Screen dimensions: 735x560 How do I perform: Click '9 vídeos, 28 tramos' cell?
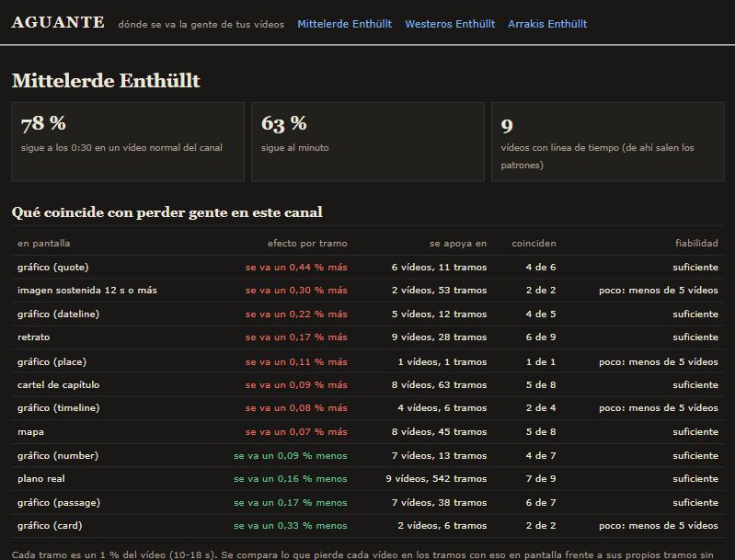point(439,337)
